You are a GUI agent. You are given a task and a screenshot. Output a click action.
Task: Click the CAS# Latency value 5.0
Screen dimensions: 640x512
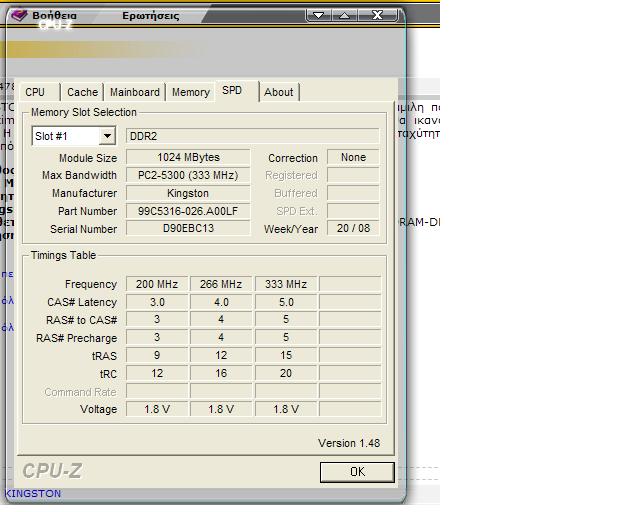click(x=286, y=302)
